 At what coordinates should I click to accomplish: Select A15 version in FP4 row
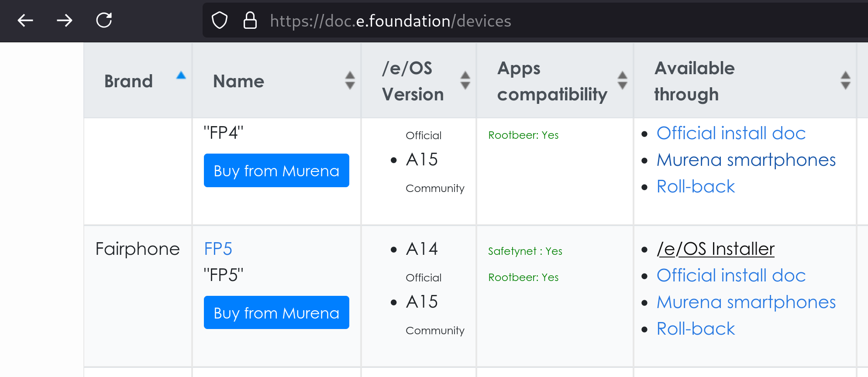[x=422, y=160]
